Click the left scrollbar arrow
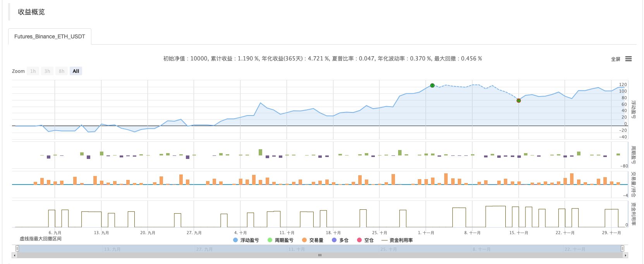Screen dimensions: 644x264 (15, 255)
